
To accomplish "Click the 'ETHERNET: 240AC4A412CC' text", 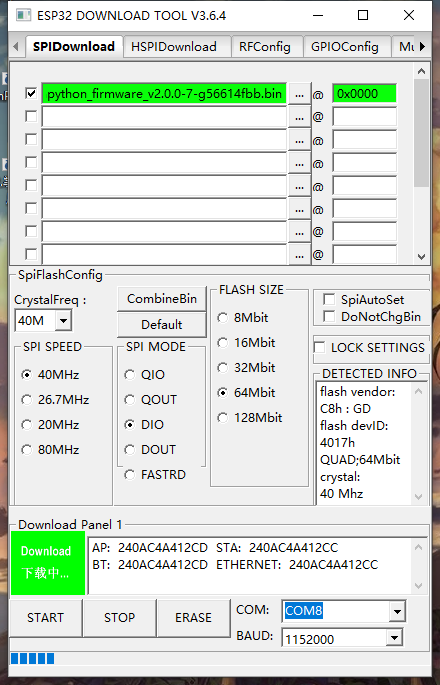I will click(x=297, y=564).
